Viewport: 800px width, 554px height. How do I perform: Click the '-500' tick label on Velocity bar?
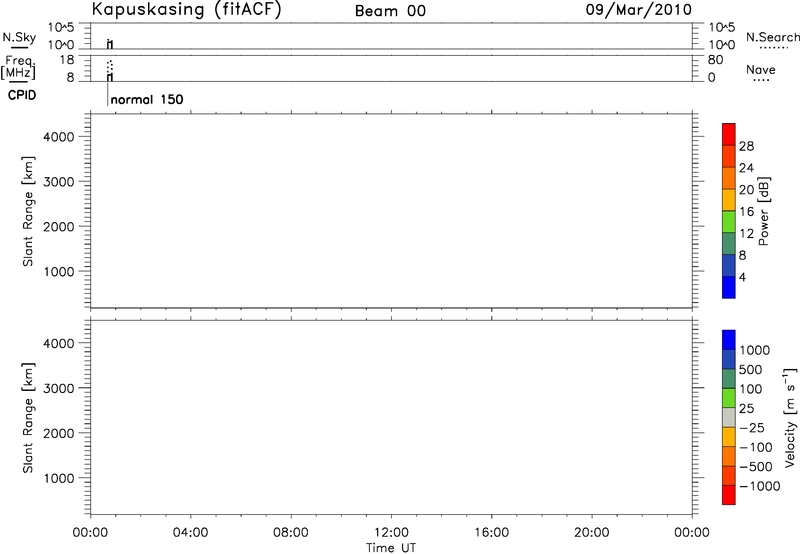coord(756,467)
